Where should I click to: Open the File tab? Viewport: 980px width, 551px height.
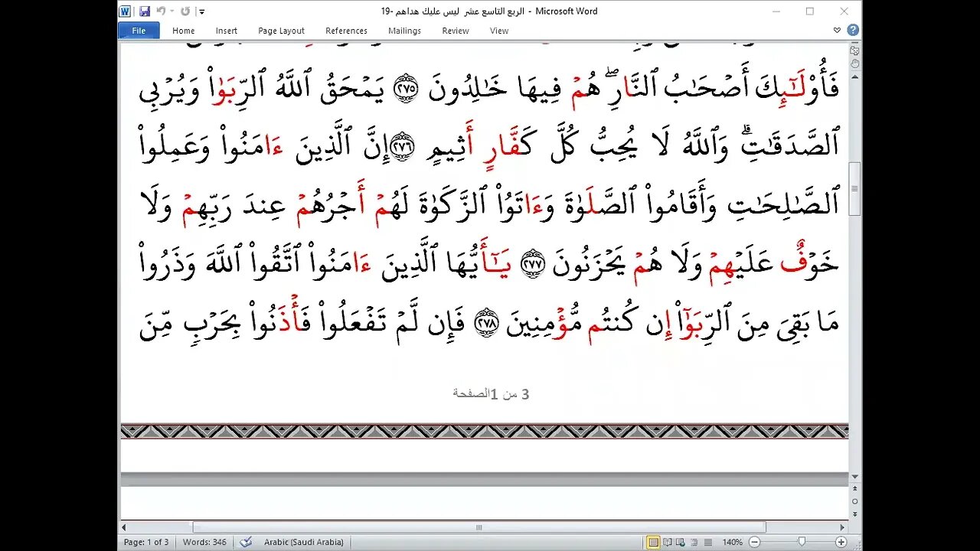[139, 31]
